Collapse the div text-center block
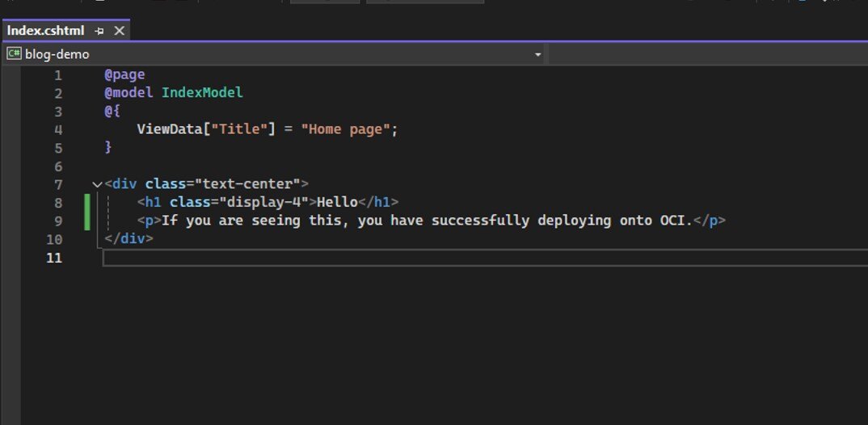This screenshot has width=868, height=425. click(98, 184)
